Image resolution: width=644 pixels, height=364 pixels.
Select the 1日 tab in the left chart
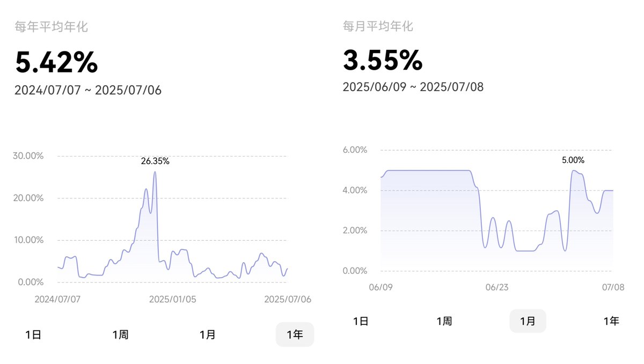pyautogui.click(x=33, y=335)
